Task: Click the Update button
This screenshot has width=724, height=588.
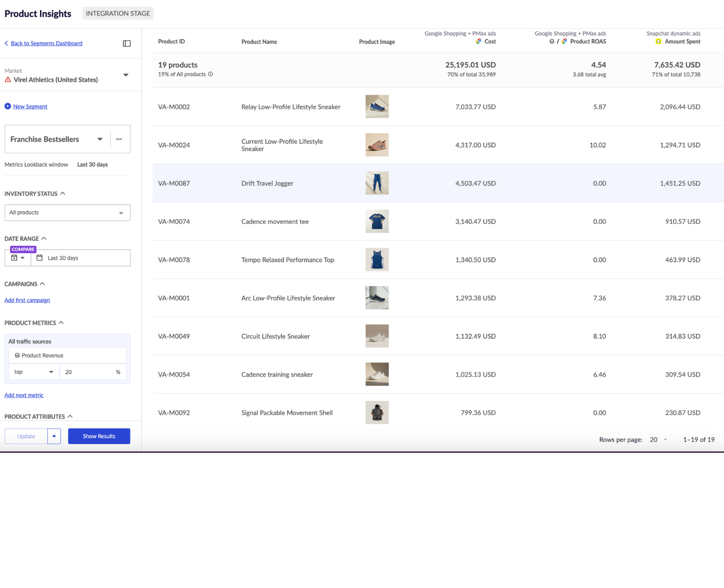Action: click(26, 436)
